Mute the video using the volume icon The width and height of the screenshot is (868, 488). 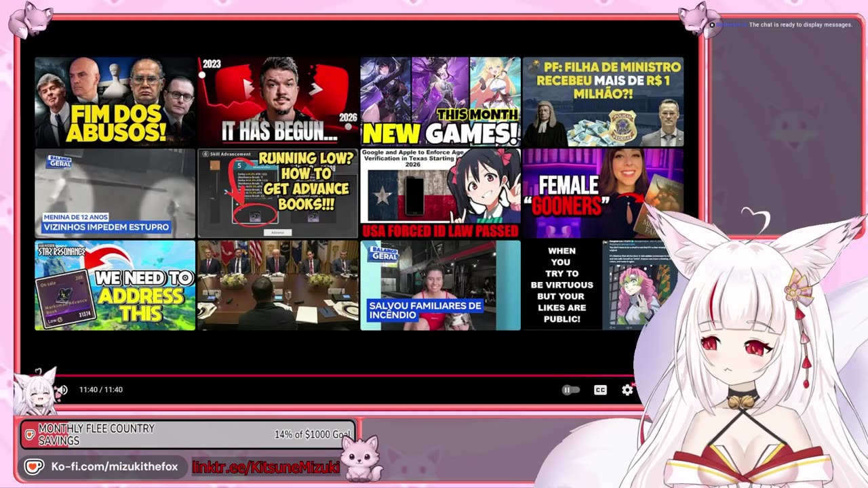62,390
